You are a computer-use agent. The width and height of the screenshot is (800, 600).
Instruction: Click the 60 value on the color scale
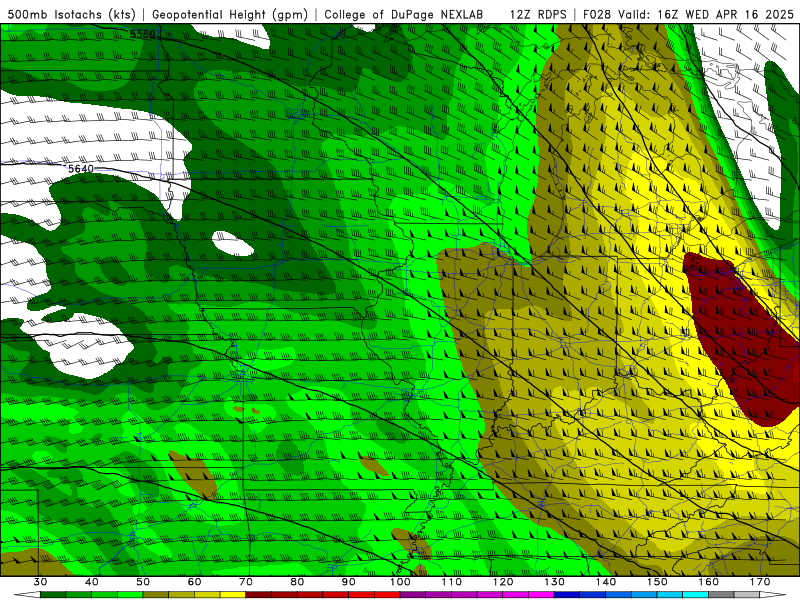click(x=194, y=582)
